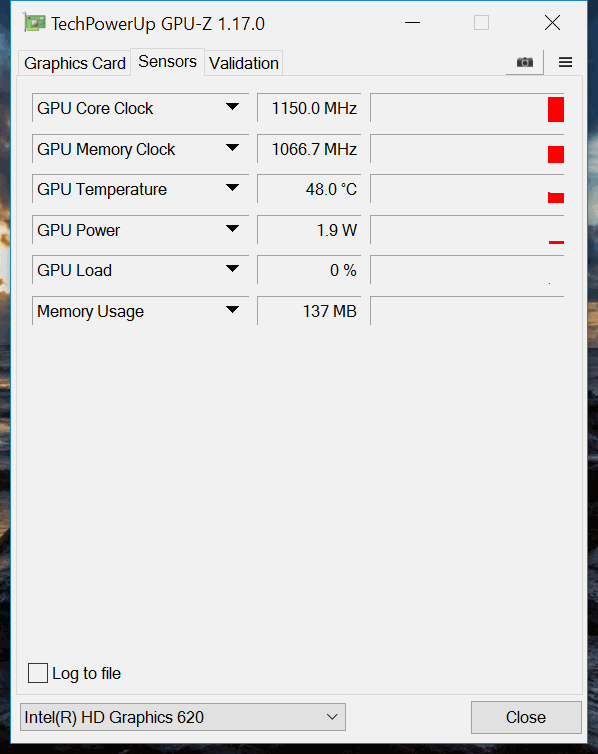This screenshot has width=598, height=754.
Task: Expand the GPU Memory Clock dropdown arrow
Action: coord(232,148)
